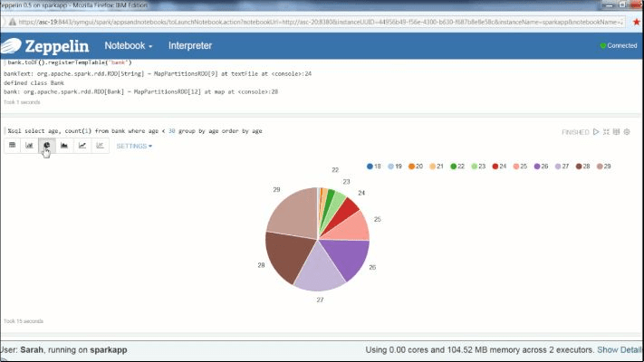Click the paragraph settings gear icon

627,132
